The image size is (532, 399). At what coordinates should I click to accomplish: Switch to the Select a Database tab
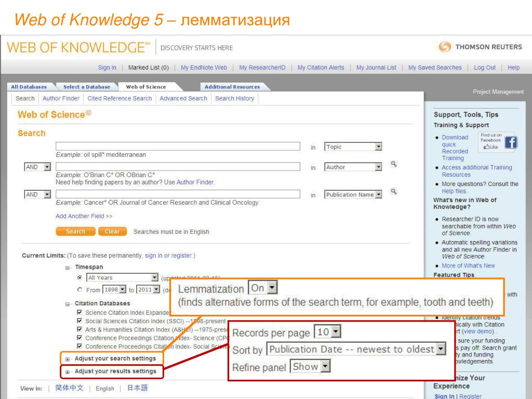87,87
